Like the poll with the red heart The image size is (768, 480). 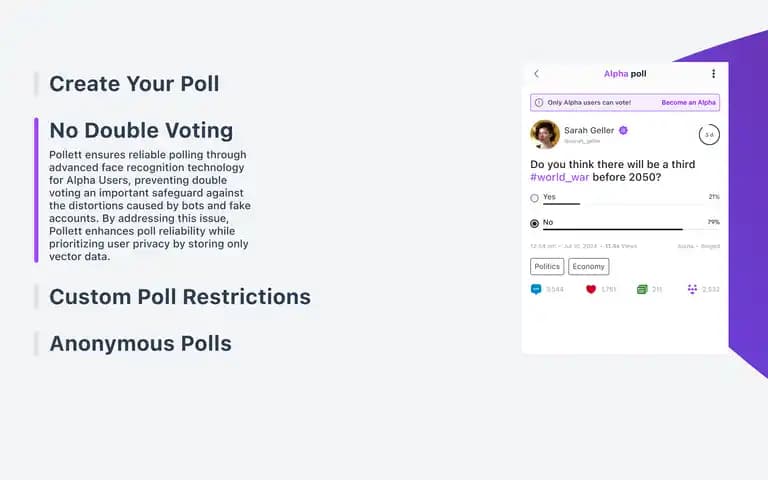pos(591,289)
